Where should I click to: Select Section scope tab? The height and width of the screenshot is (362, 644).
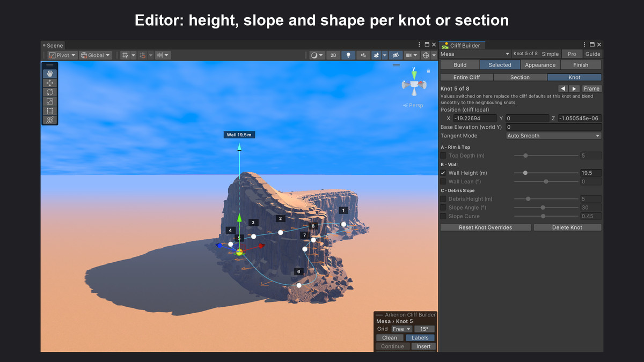pos(519,77)
